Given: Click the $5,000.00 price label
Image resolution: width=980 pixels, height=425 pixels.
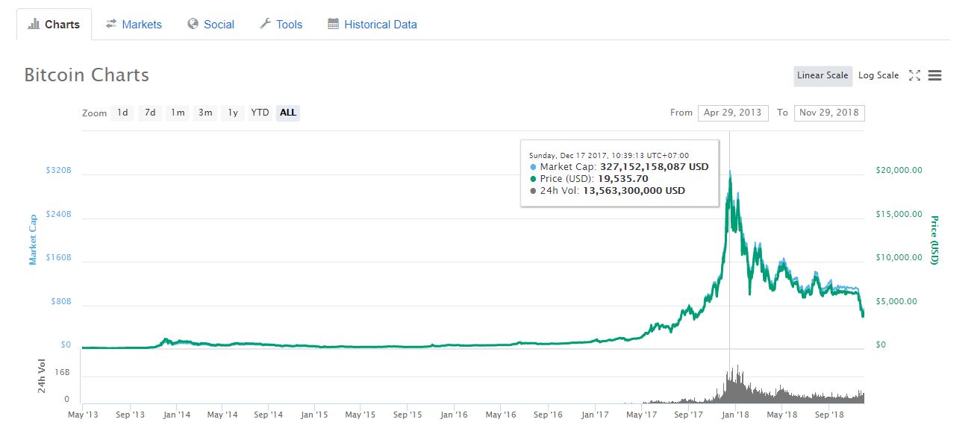Looking at the screenshot, I should [896, 301].
